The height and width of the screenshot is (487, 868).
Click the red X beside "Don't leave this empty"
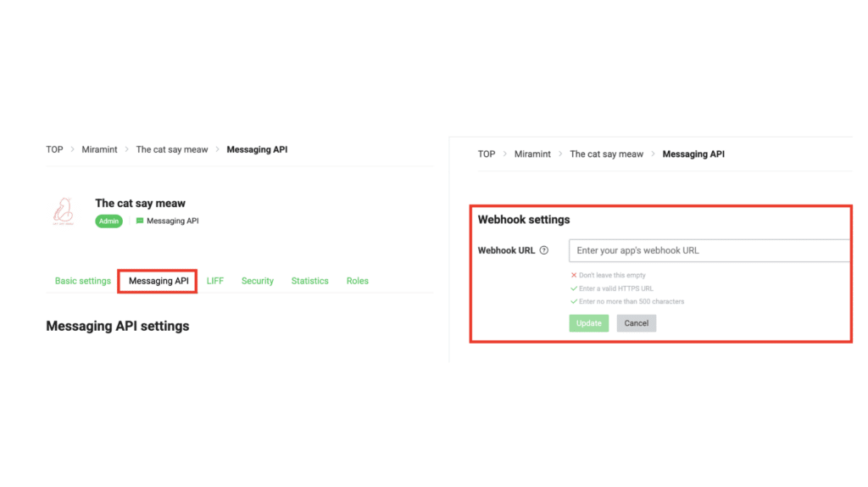click(574, 276)
